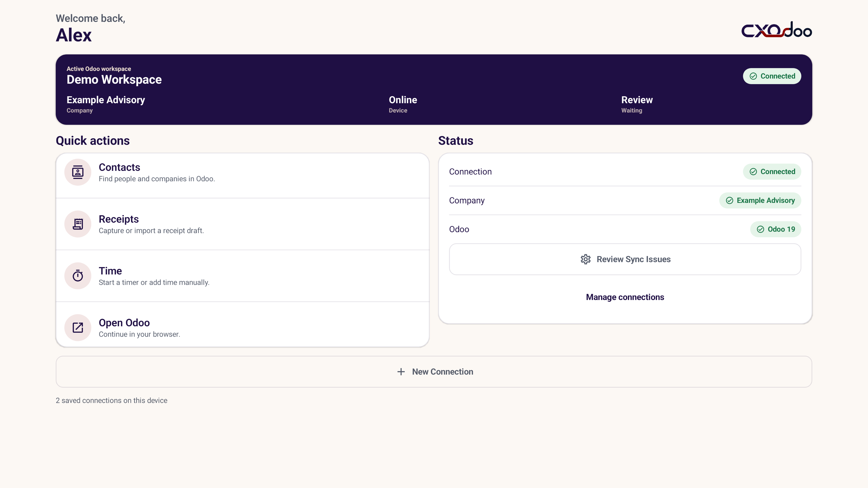This screenshot has height=488, width=868.
Task: Select the Review Waiting indicator in the banner
Action: 637,104
